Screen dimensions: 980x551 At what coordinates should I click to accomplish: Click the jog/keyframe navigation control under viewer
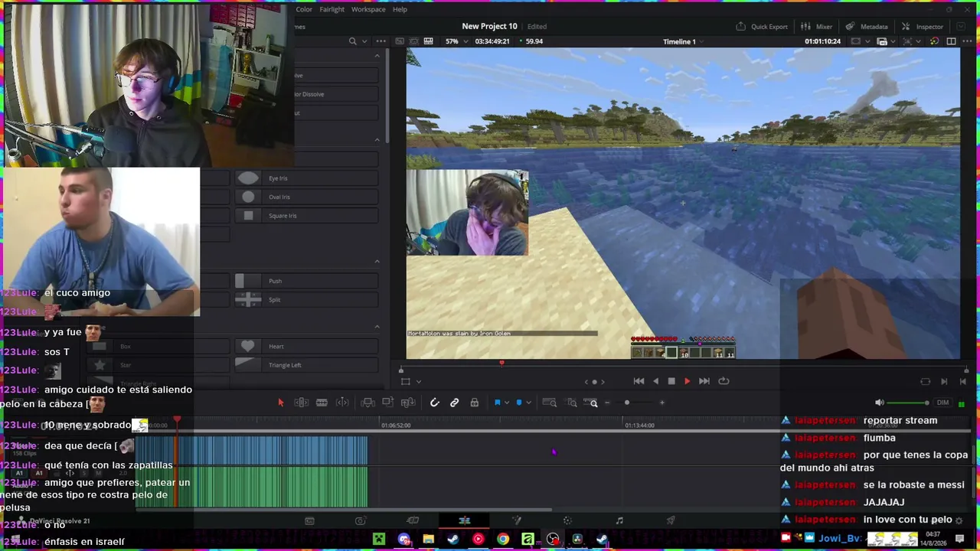point(594,381)
